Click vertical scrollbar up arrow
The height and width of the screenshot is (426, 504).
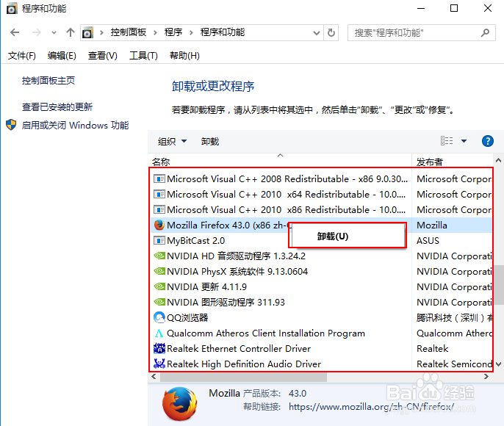[498, 160]
